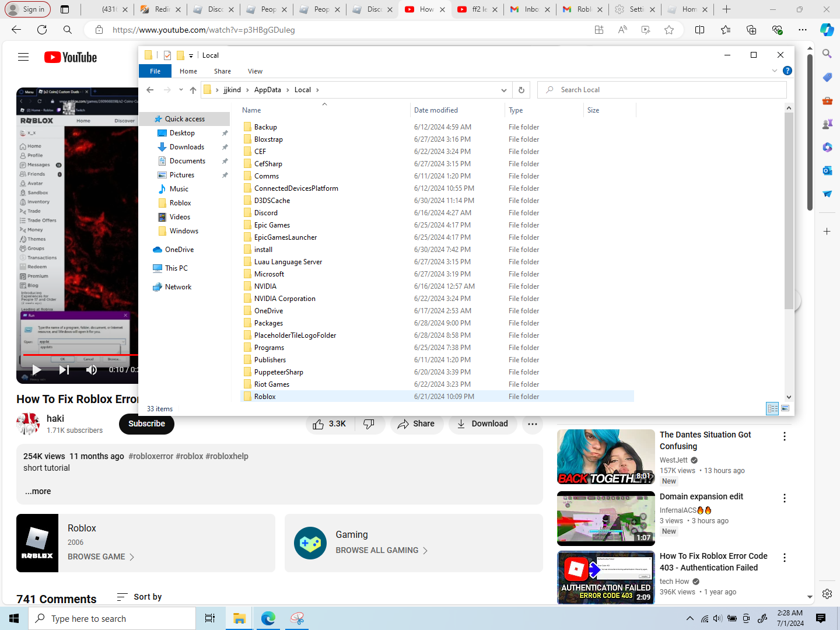
Task: Open the File tab in Explorer
Action: pos(155,71)
